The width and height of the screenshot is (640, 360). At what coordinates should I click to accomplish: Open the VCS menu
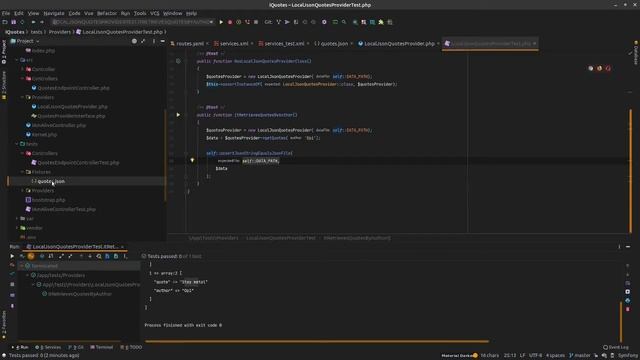154,13
